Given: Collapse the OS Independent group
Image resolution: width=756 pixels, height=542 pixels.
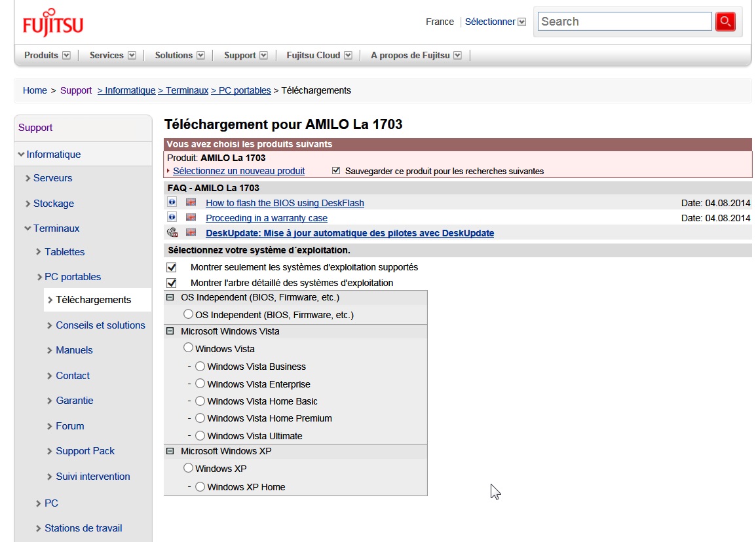Looking at the screenshot, I should [x=170, y=297].
